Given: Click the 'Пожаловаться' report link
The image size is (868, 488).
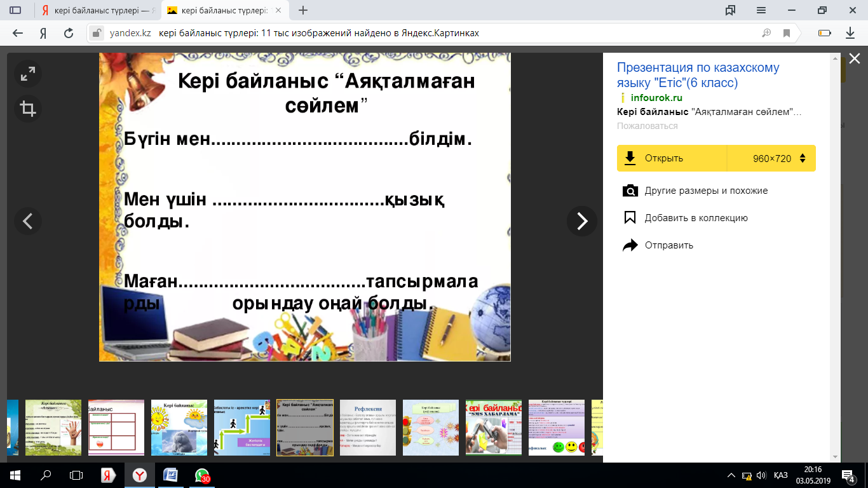Looking at the screenshot, I should [647, 126].
